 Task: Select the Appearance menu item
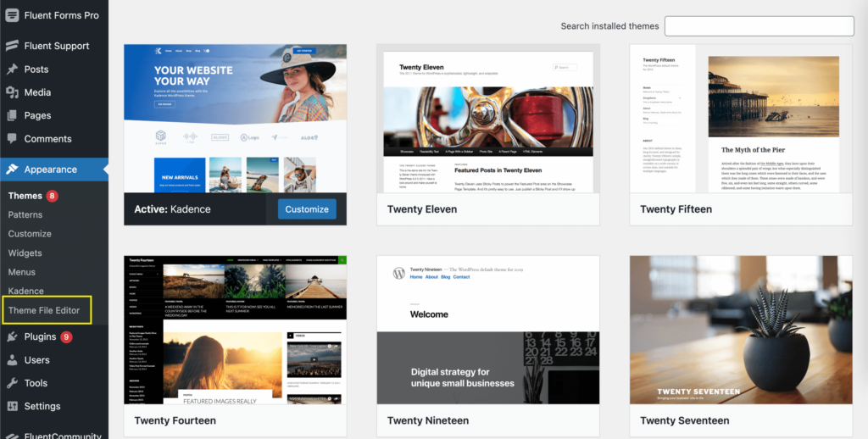tap(54, 169)
